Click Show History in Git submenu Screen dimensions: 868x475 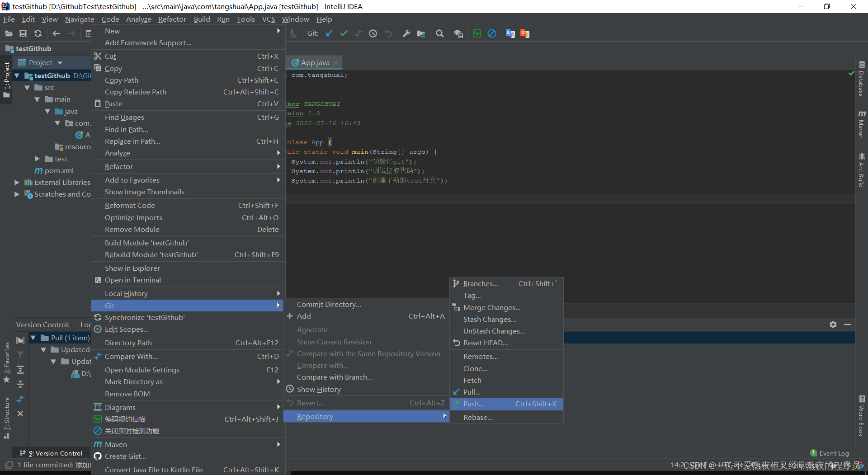(366, 390)
